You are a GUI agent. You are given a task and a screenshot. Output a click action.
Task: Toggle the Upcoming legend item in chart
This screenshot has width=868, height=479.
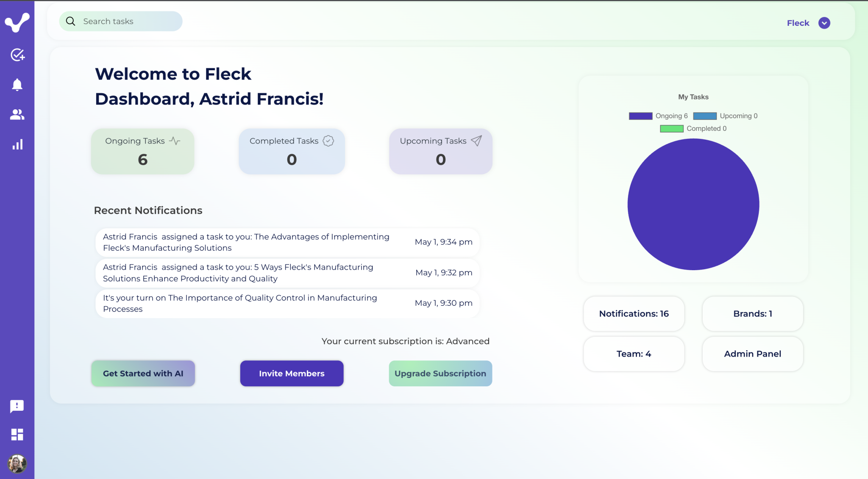(x=725, y=116)
